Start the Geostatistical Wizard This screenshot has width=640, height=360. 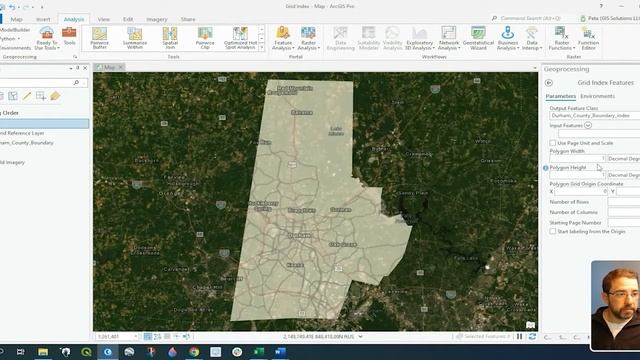click(x=478, y=38)
